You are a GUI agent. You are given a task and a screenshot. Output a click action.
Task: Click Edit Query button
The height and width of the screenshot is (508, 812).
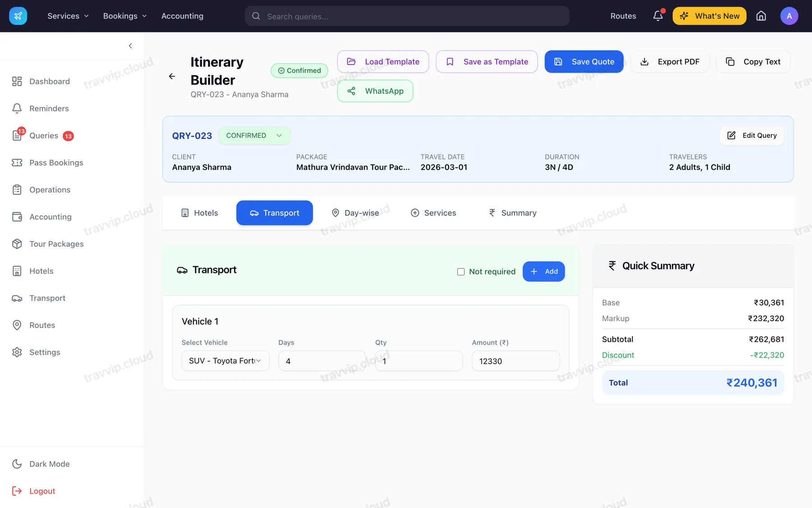click(x=752, y=135)
